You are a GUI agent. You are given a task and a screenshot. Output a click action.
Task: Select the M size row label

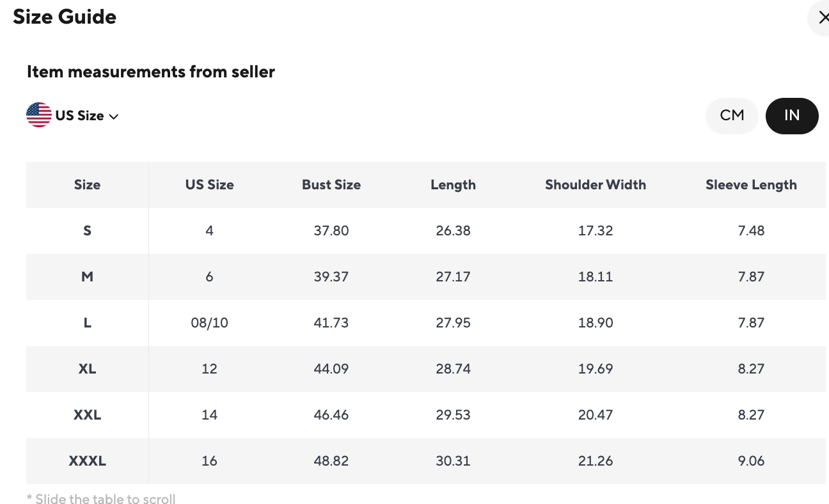point(87,277)
